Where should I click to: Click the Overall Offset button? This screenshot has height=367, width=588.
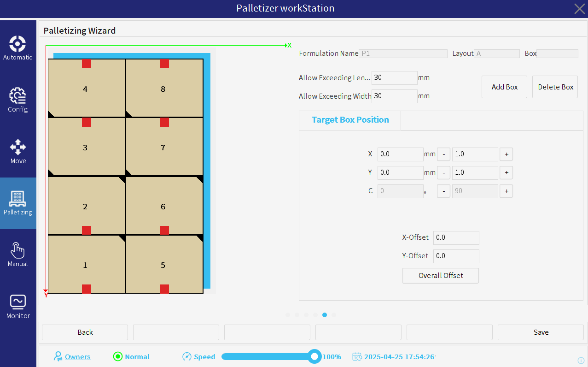coord(441,276)
